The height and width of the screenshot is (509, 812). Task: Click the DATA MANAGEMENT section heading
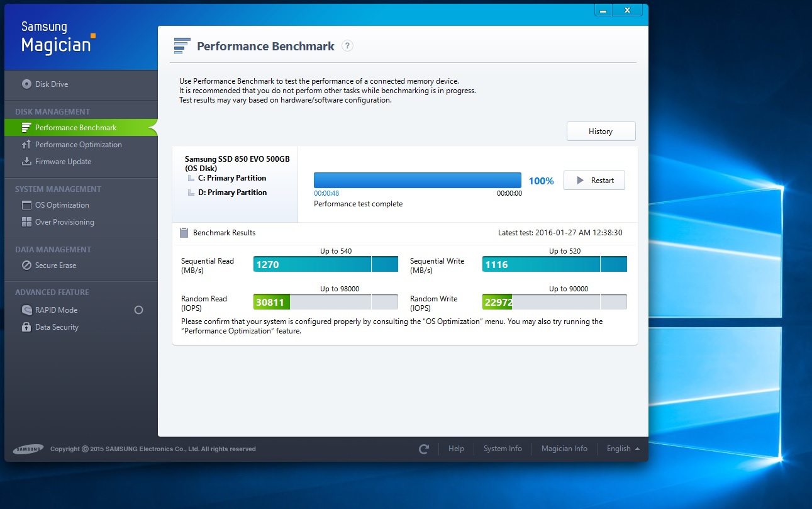pyautogui.click(x=53, y=249)
